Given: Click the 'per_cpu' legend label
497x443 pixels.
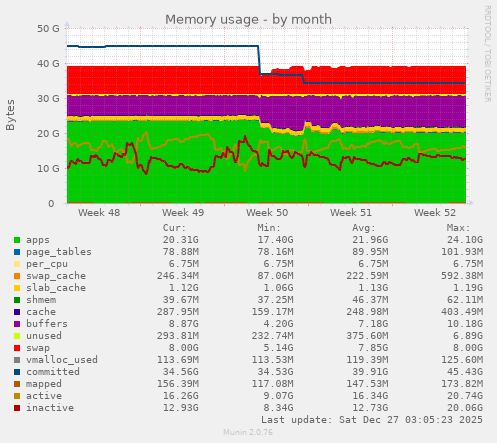Looking at the screenshot, I should (47, 264).
